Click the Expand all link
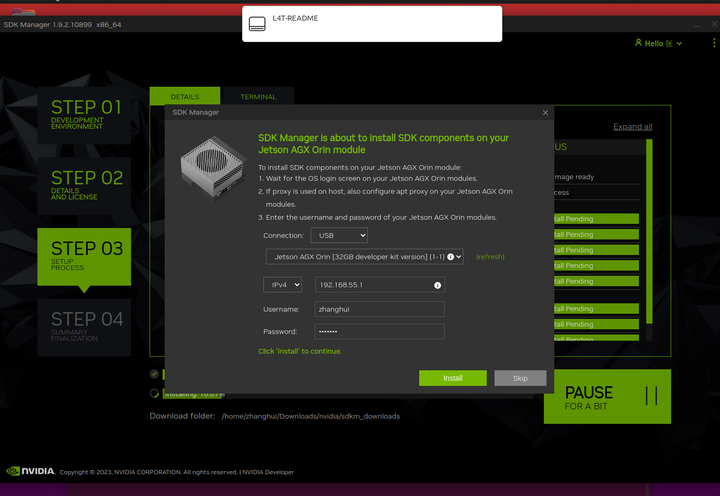 [x=632, y=127]
